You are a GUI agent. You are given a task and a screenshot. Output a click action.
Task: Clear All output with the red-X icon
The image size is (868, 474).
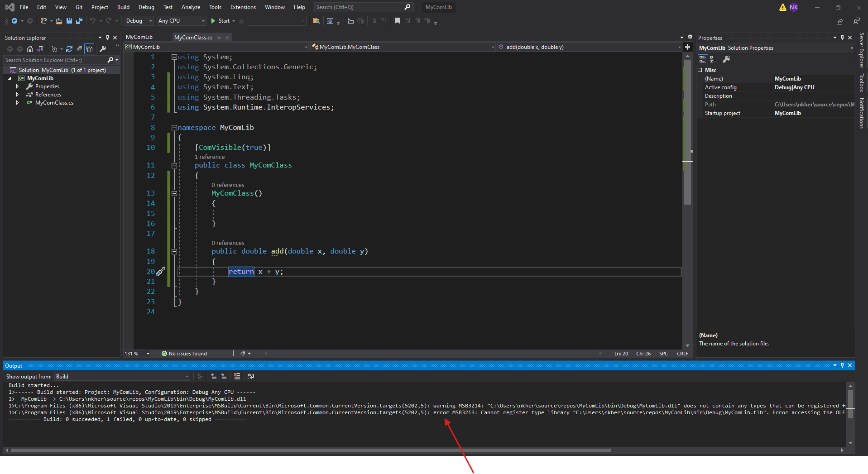click(237, 376)
